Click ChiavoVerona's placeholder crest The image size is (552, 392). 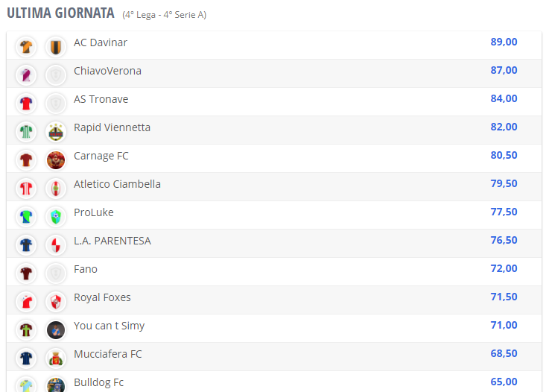[56, 75]
